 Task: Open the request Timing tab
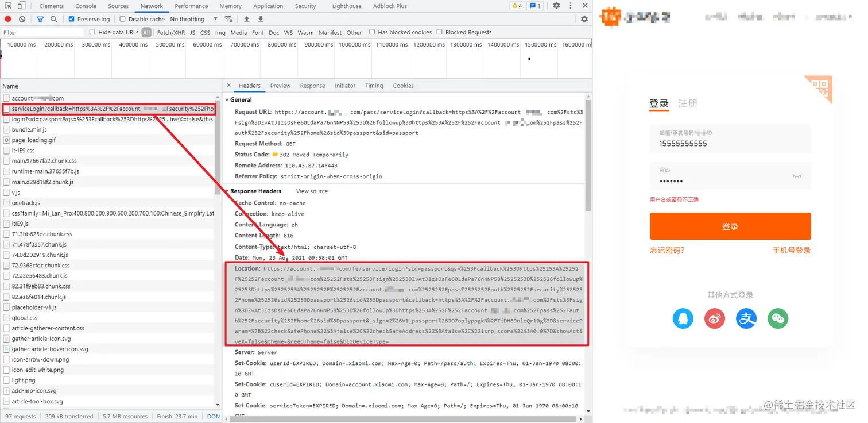[374, 86]
